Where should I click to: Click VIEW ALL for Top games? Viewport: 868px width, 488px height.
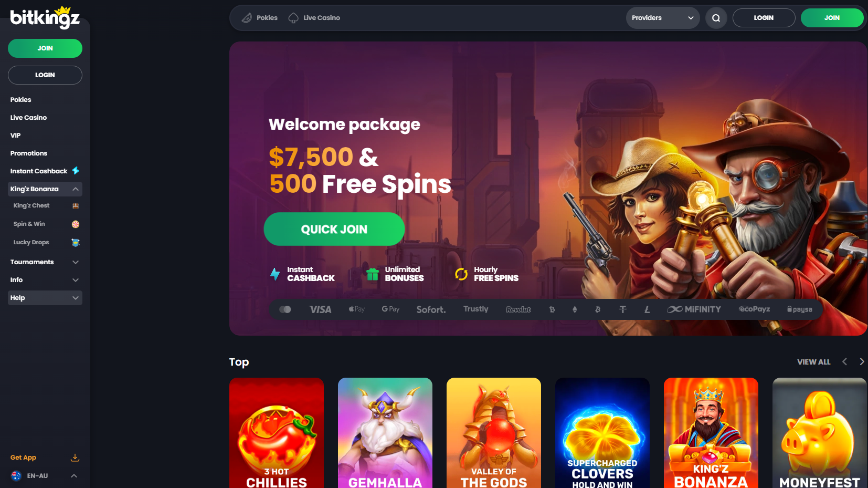[813, 362]
